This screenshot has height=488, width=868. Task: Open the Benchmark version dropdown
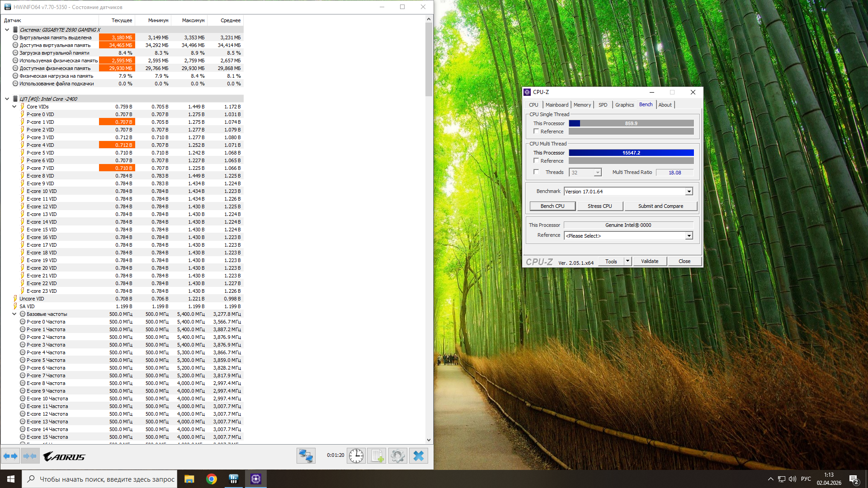689,192
